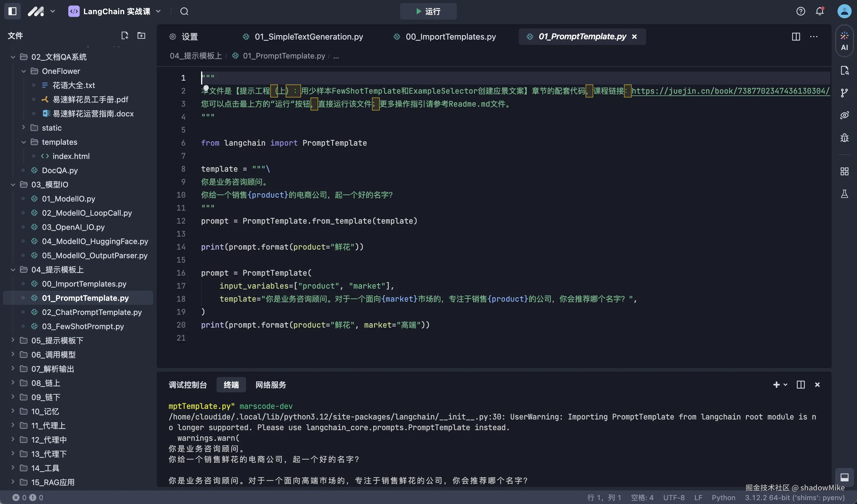
Task: Create a new folder in the explorer
Action: tap(141, 35)
